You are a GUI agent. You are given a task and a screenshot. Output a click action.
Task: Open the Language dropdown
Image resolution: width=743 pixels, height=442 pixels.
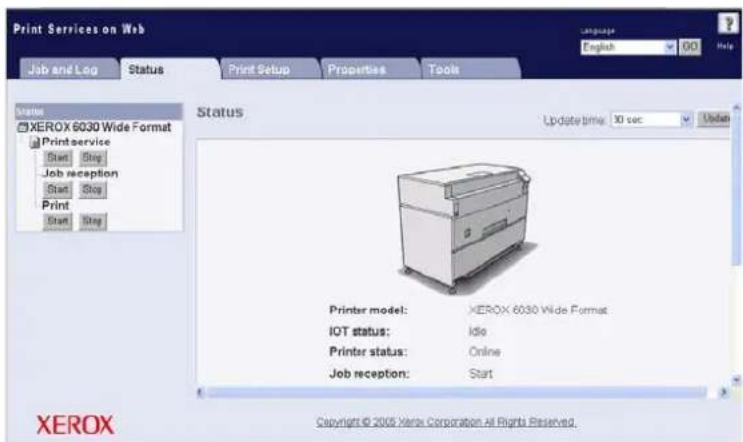click(628, 47)
